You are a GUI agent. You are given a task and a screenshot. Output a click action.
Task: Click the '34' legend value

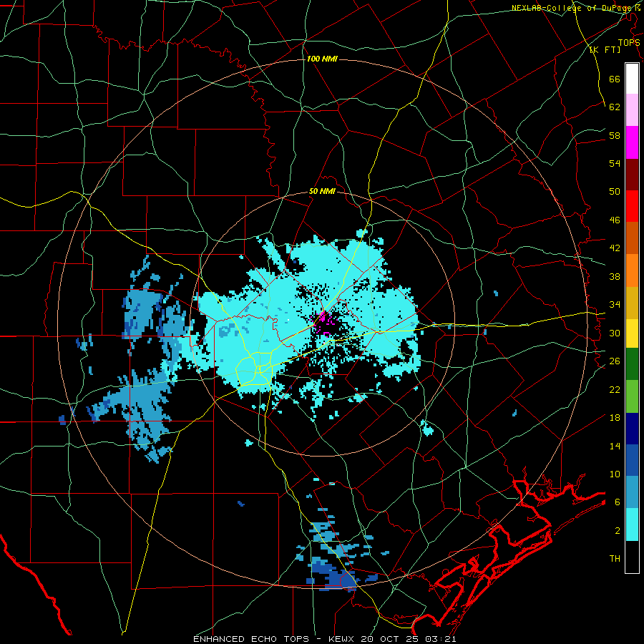point(615,305)
